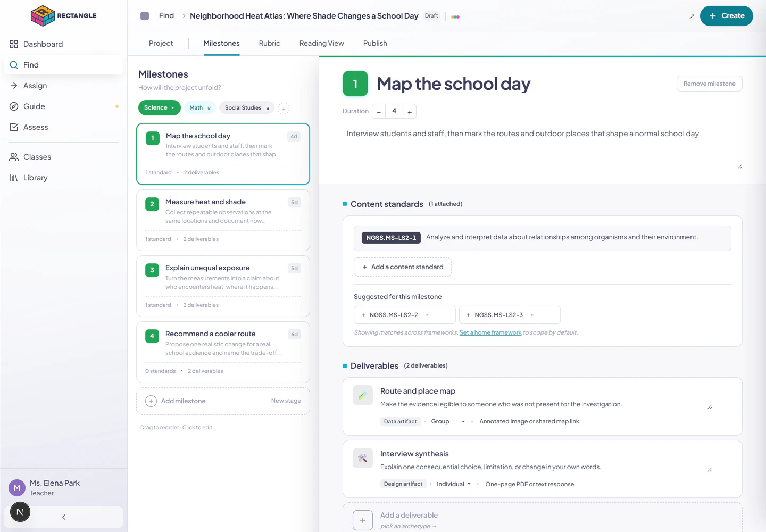The height and width of the screenshot is (532, 766).
Task: Click the Add a deliverable plus icon
Action: (363, 520)
